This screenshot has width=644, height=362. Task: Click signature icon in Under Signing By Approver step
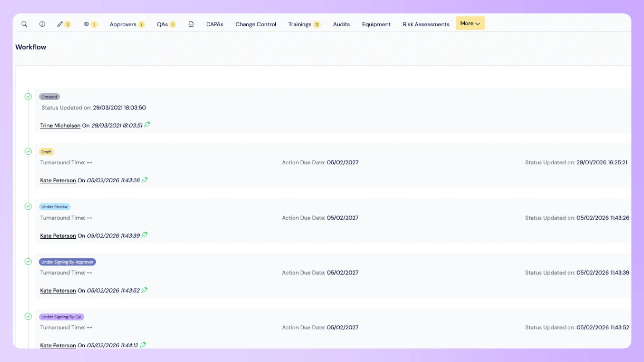click(145, 290)
